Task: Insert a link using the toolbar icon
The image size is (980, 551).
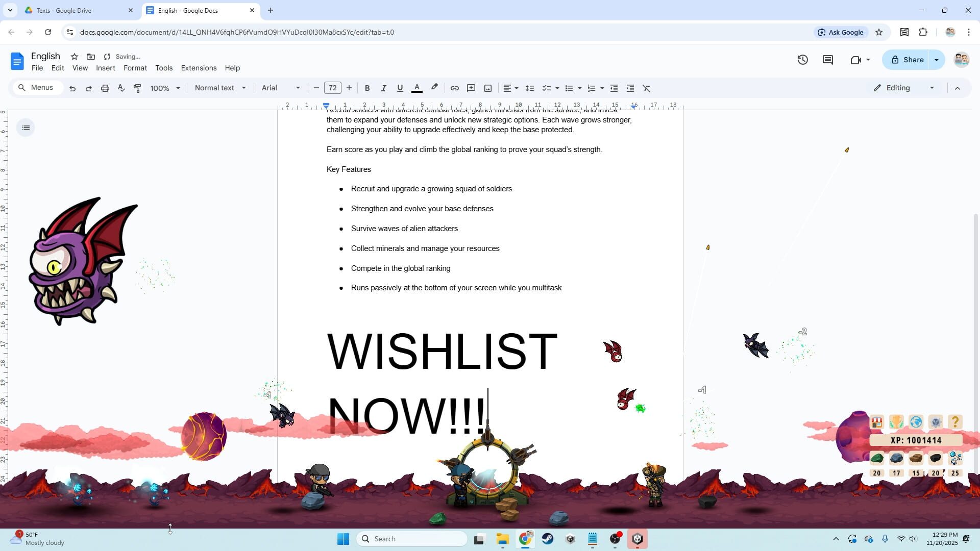Action: [454, 88]
